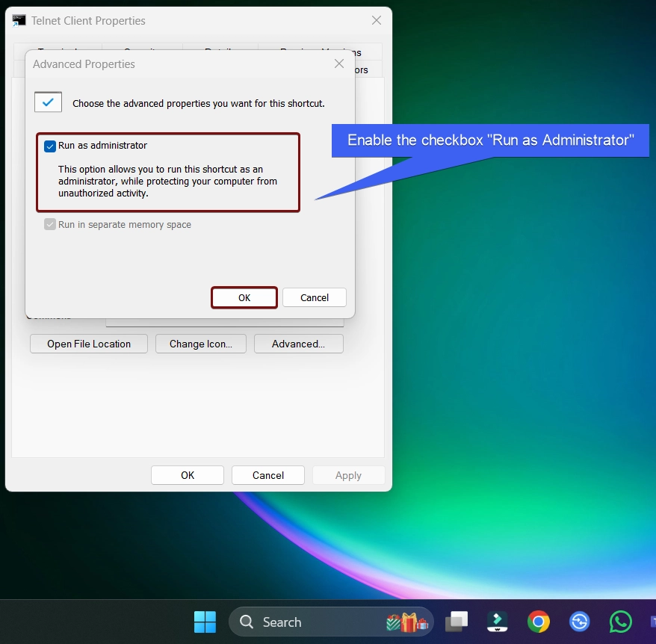Open the Filmora app on the taskbar
The width and height of the screenshot is (656, 644).
(x=498, y=622)
